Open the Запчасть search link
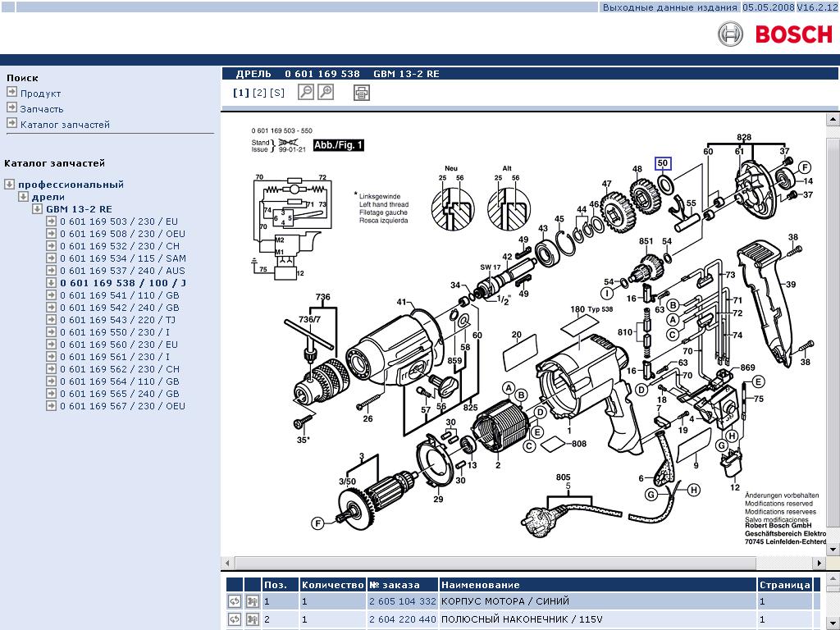Screen dimensions: 840x630 click(x=42, y=109)
